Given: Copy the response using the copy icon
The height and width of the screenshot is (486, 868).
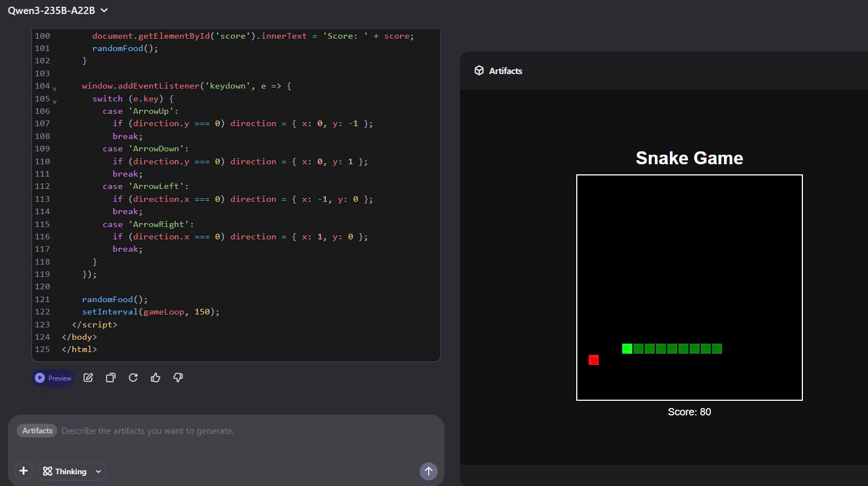Looking at the screenshot, I should click(x=111, y=378).
